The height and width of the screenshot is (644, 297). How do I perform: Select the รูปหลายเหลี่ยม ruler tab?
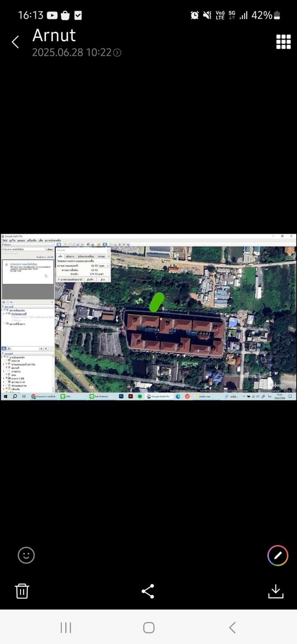86,257
